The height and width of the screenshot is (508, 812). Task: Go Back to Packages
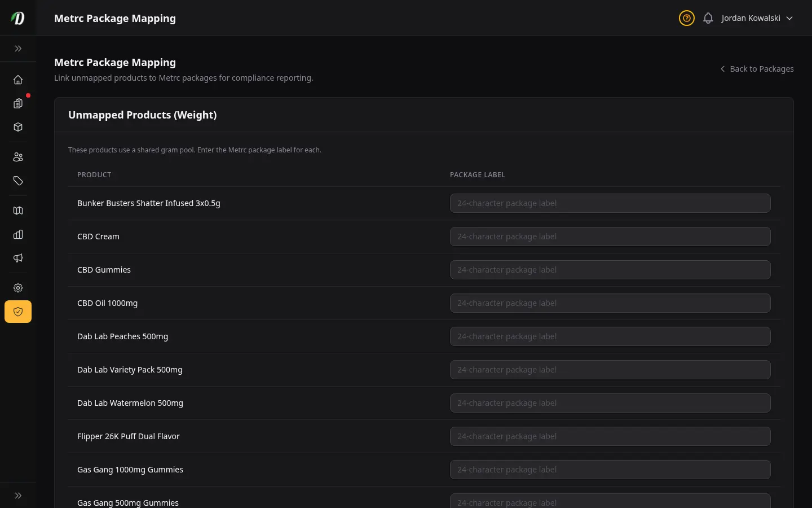(x=757, y=69)
